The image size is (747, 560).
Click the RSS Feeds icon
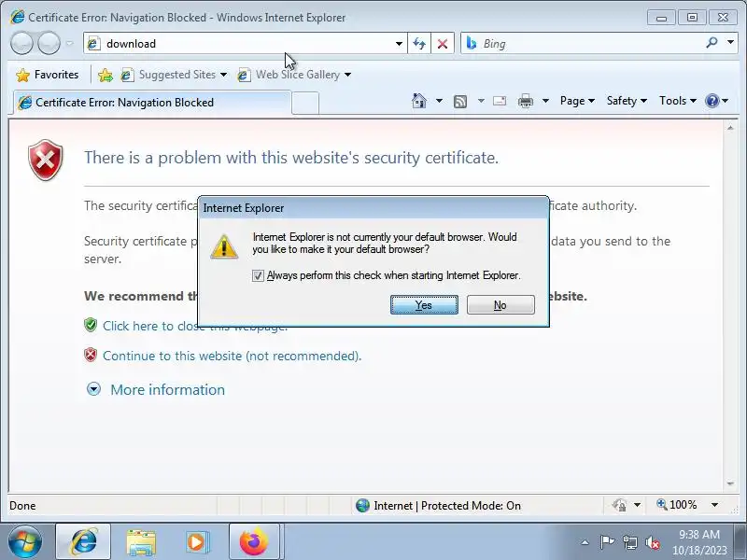tap(460, 101)
